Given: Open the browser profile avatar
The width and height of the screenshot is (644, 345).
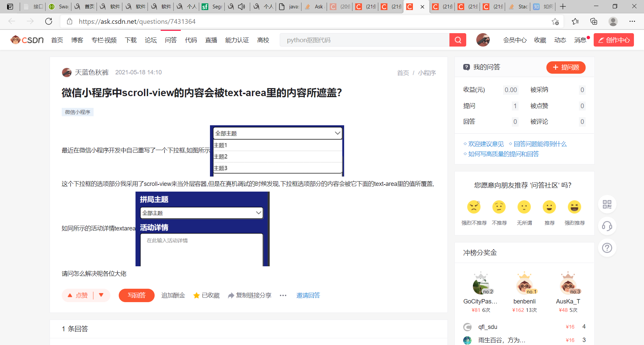Looking at the screenshot, I should [x=613, y=21].
